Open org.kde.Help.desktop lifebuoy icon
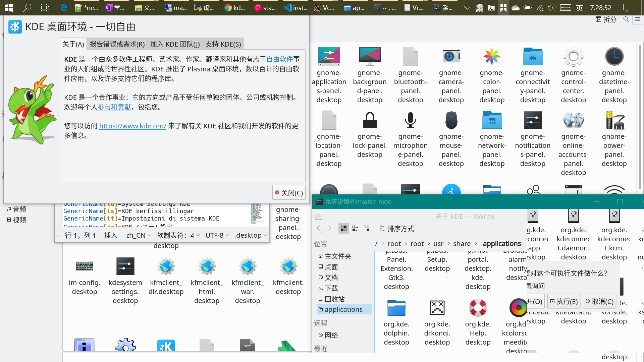The width and height of the screenshot is (644, 362). click(478, 308)
